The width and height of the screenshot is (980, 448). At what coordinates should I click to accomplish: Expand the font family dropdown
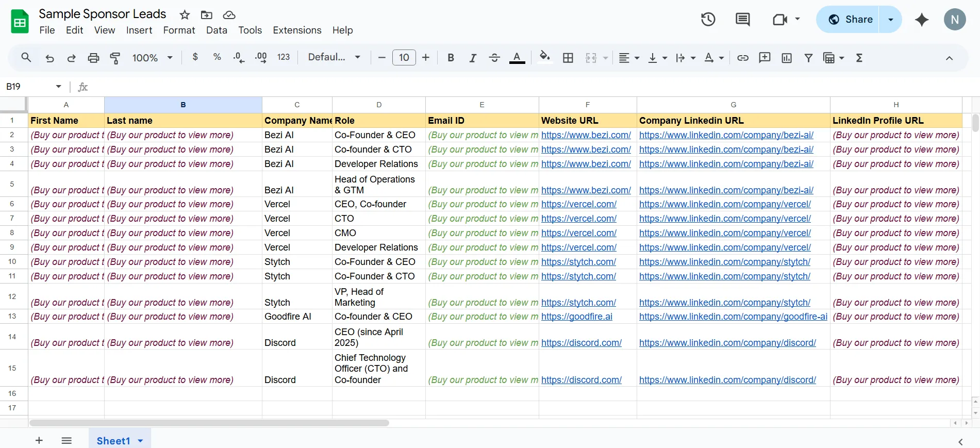pyautogui.click(x=334, y=57)
